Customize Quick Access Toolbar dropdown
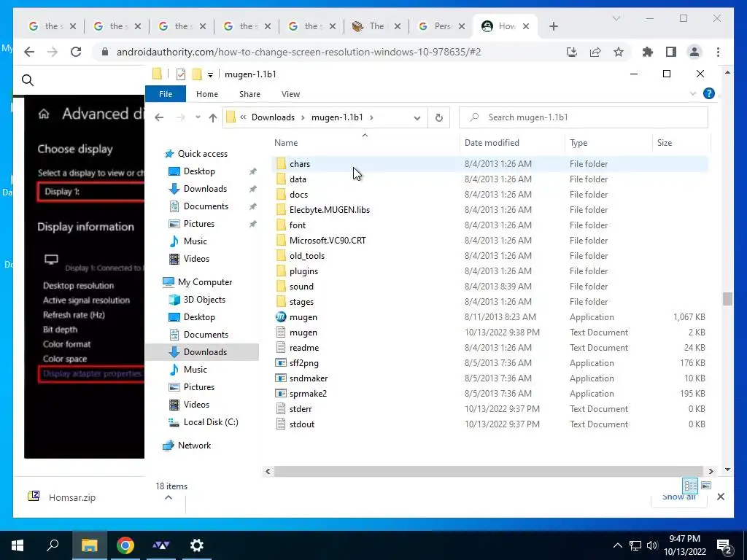Viewport: 747px width, 560px height. (210, 75)
